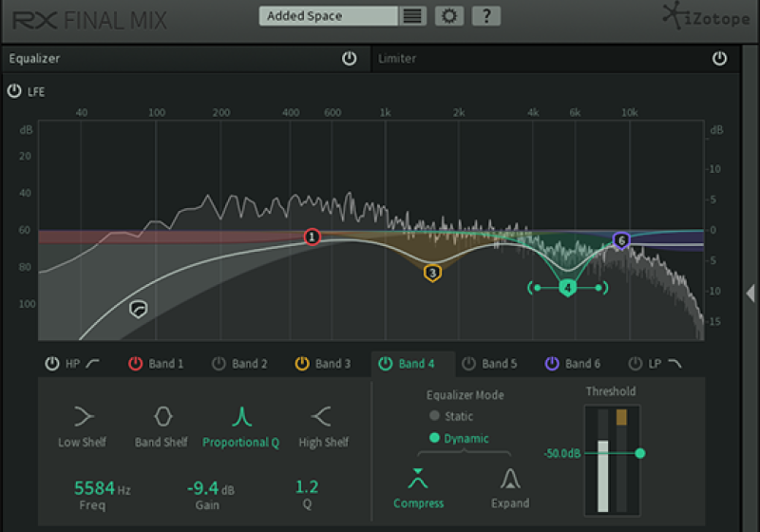
Task: Select the Proportional Q filter shape
Action: (x=240, y=416)
